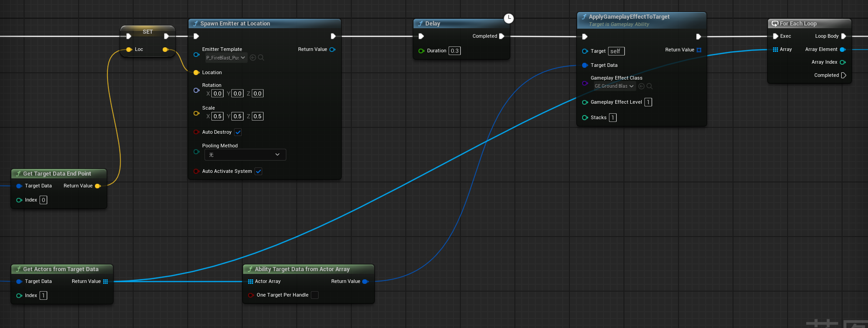868x328 pixels.
Task: Click the Location vector input pin
Action: (196, 72)
